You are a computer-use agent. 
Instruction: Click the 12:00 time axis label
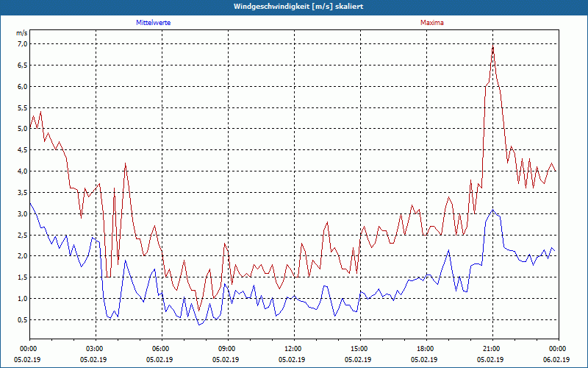[295, 349]
